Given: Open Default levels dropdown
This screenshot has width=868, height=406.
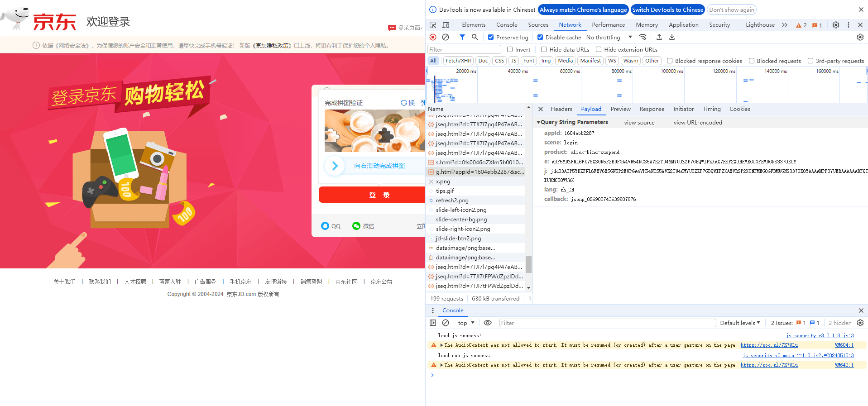Looking at the screenshot, I should click(x=740, y=323).
